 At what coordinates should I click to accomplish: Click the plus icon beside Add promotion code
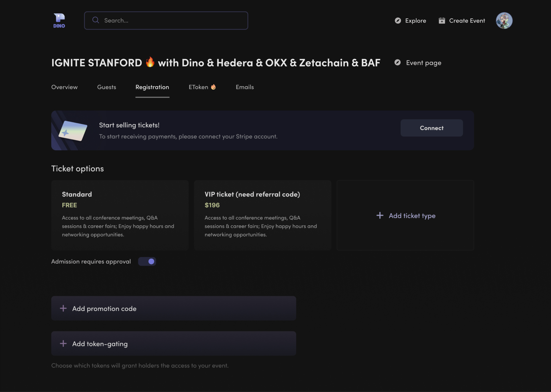pos(63,308)
